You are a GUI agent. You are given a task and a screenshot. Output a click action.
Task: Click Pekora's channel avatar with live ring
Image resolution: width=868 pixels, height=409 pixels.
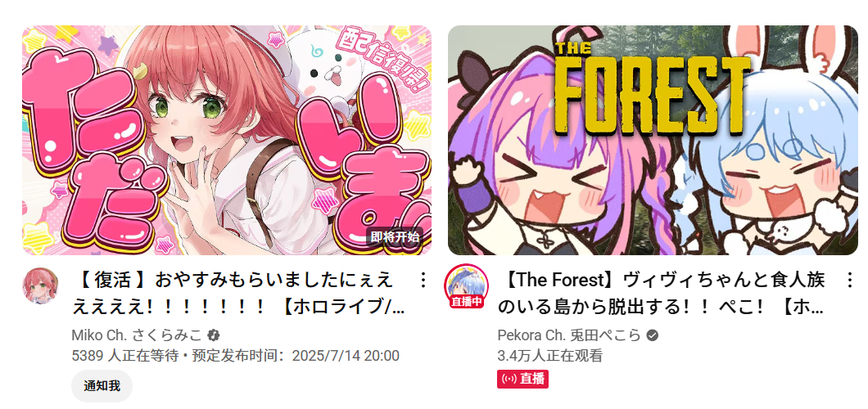[466, 283]
